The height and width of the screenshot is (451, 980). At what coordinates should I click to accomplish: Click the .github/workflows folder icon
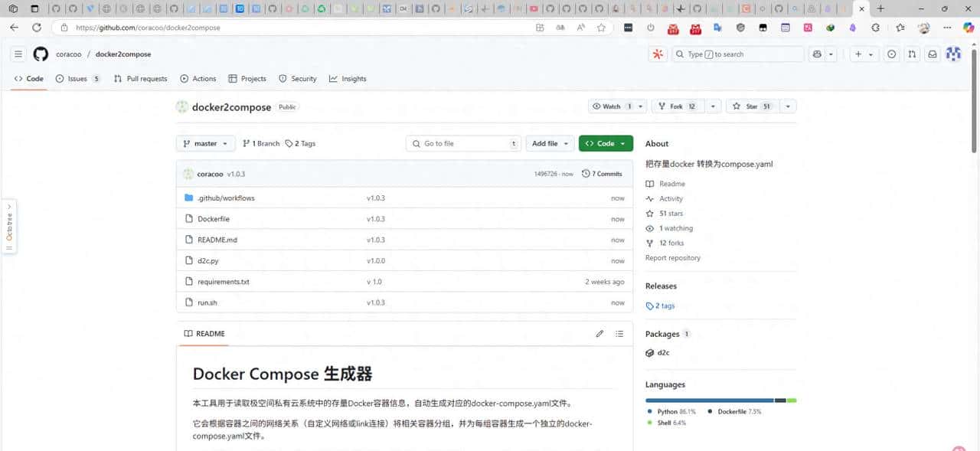point(188,198)
